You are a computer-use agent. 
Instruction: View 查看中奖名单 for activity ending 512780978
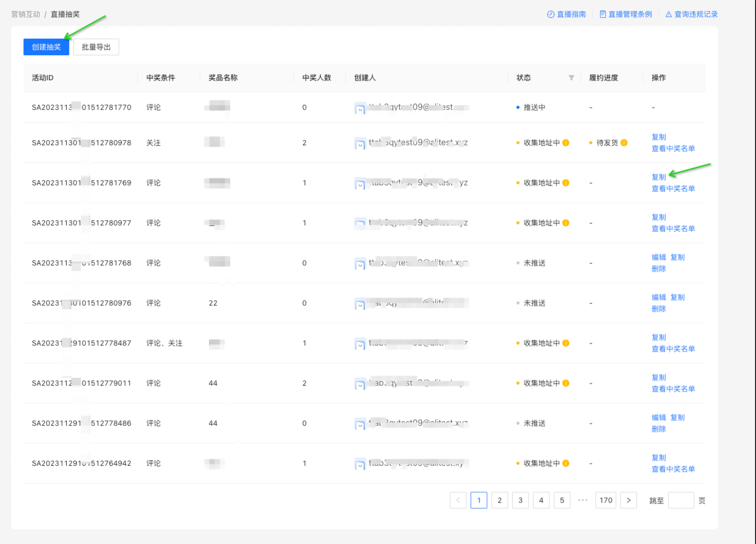[673, 149]
